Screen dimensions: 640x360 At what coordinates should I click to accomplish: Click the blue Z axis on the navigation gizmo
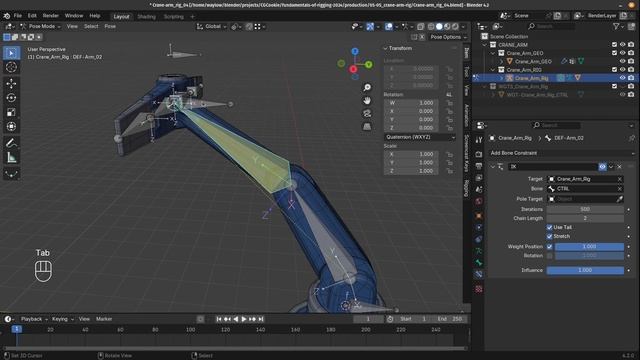[x=355, y=51]
